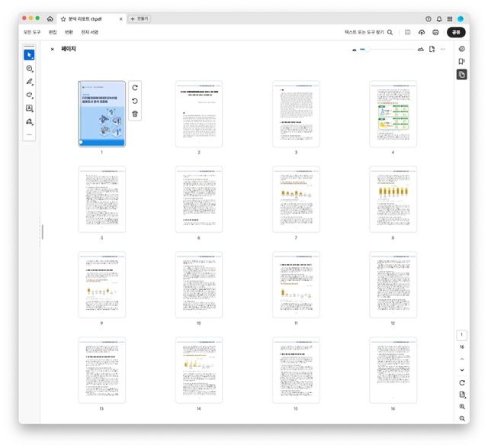Close the PDF document tab
This screenshot has width=488, height=448.
pos(120,19)
